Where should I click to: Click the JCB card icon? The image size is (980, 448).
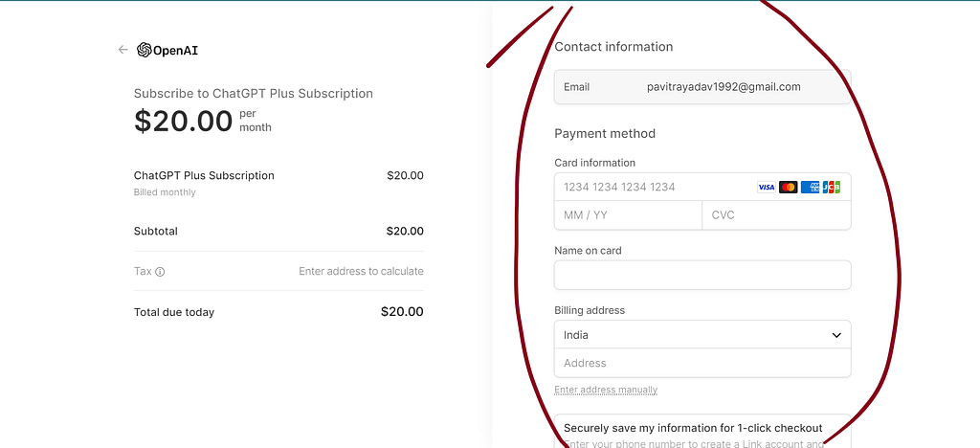point(832,187)
